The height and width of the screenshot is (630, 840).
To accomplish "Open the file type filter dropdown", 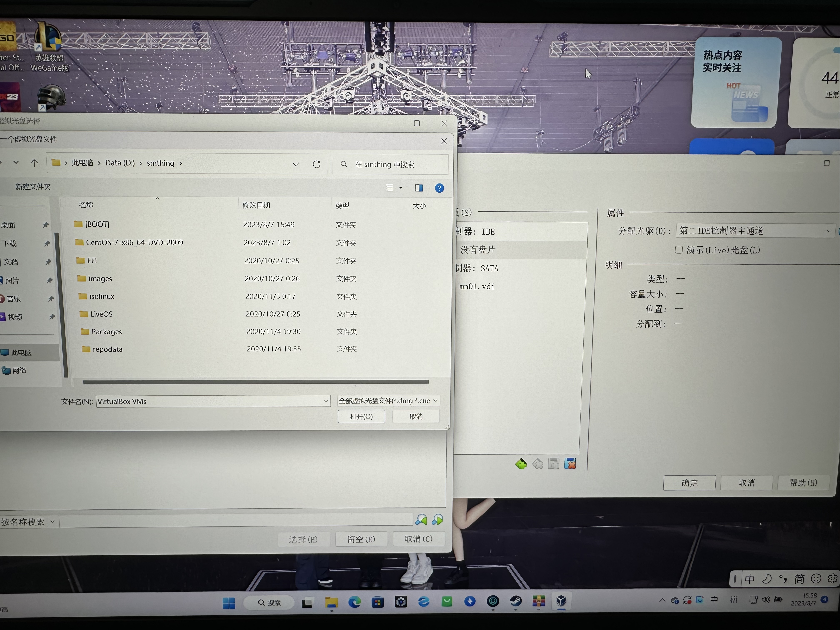I will pos(389,401).
